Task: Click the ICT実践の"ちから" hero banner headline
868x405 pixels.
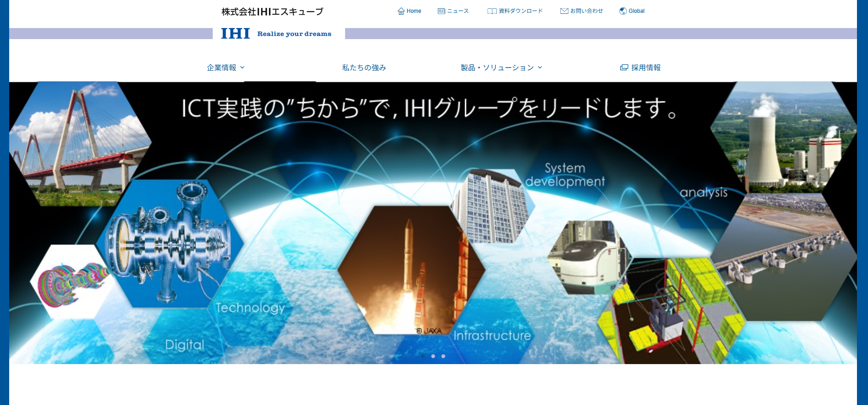Action: [x=429, y=108]
